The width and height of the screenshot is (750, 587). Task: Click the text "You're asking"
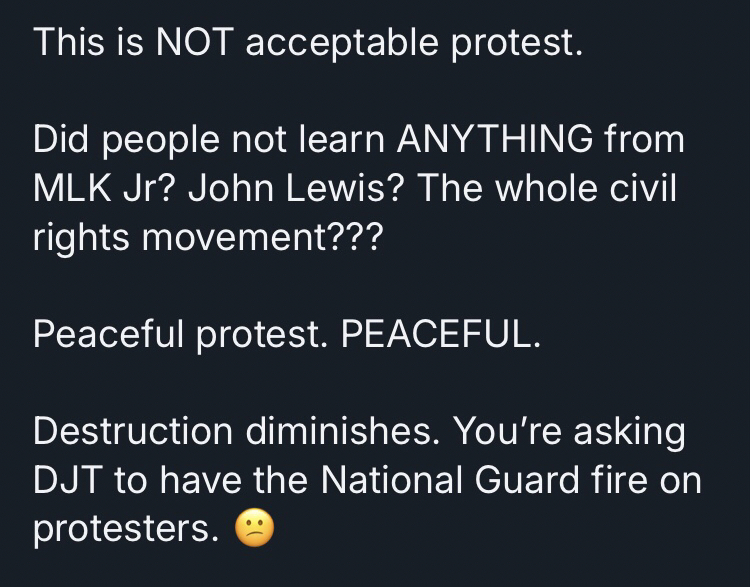[x=570, y=432]
